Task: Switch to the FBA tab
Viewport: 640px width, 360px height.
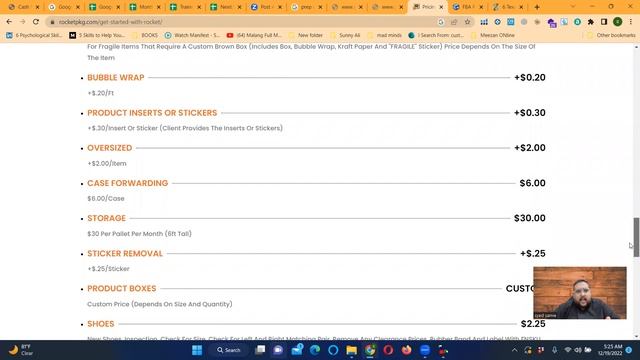Action: coord(468,7)
